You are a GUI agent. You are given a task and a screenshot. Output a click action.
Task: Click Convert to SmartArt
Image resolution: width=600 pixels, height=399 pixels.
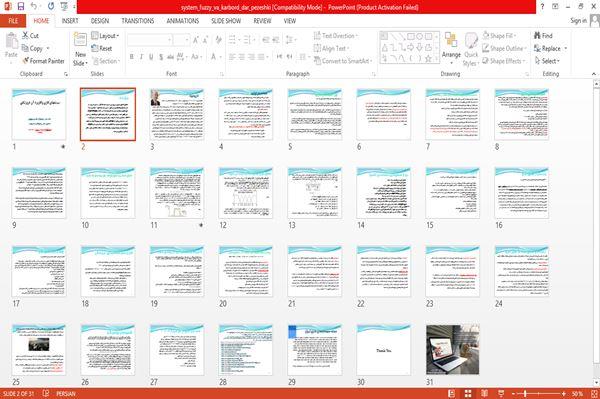pyautogui.click(x=342, y=61)
